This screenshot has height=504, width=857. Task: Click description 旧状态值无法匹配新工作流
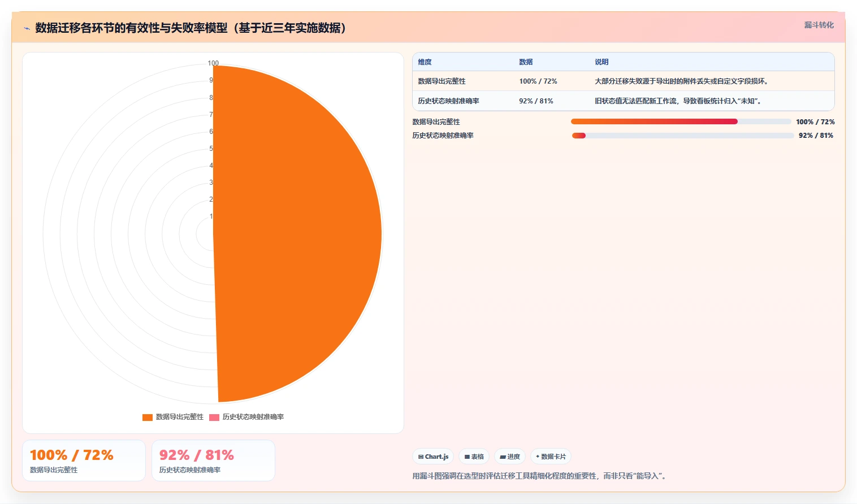(679, 101)
